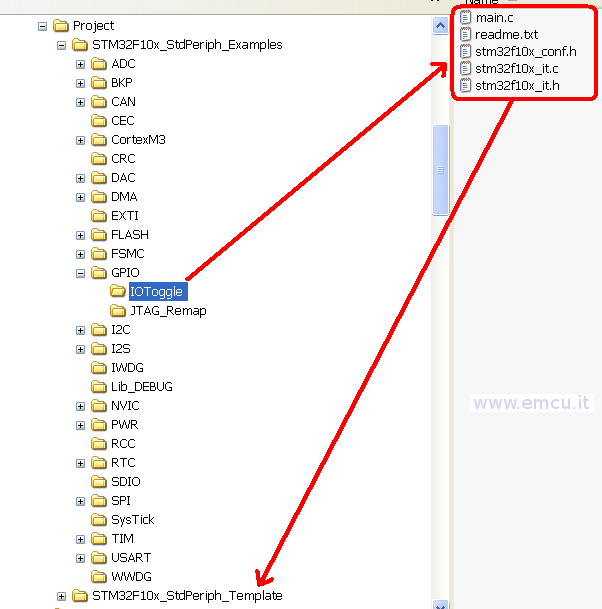The height and width of the screenshot is (609, 602).
Task: Expand the SPI folder
Action: tap(80, 502)
